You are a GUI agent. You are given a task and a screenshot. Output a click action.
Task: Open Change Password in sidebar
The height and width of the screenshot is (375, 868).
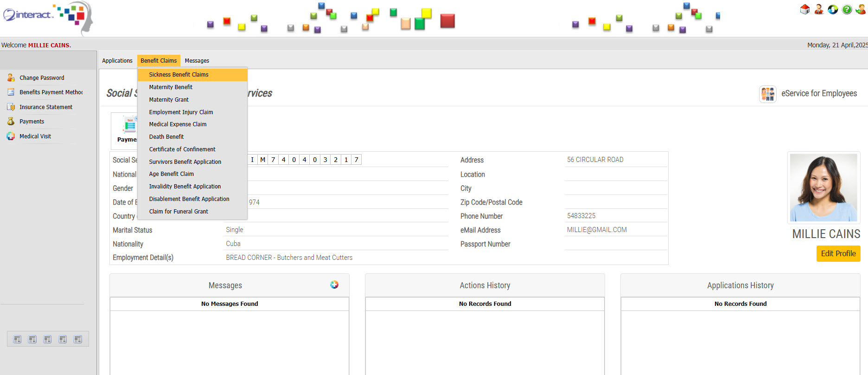point(42,78)
